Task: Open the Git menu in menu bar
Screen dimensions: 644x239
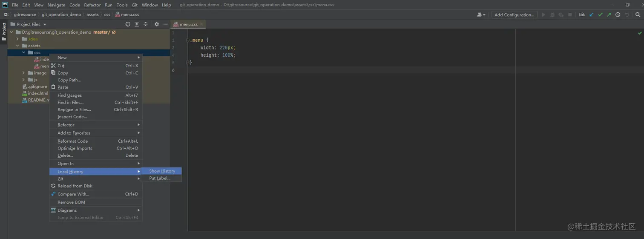Action: coord(135,5)
